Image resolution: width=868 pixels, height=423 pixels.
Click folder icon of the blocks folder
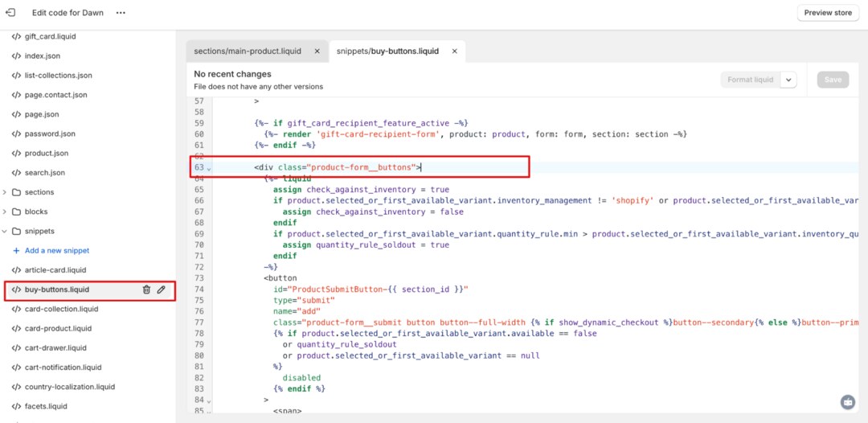pyautogui.click(x=17, y=211)
